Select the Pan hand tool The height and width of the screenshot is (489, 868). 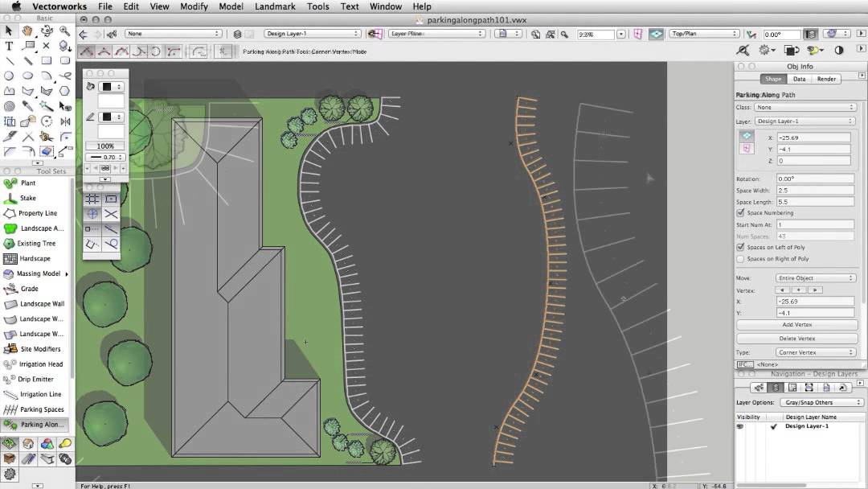pos(27,31)
